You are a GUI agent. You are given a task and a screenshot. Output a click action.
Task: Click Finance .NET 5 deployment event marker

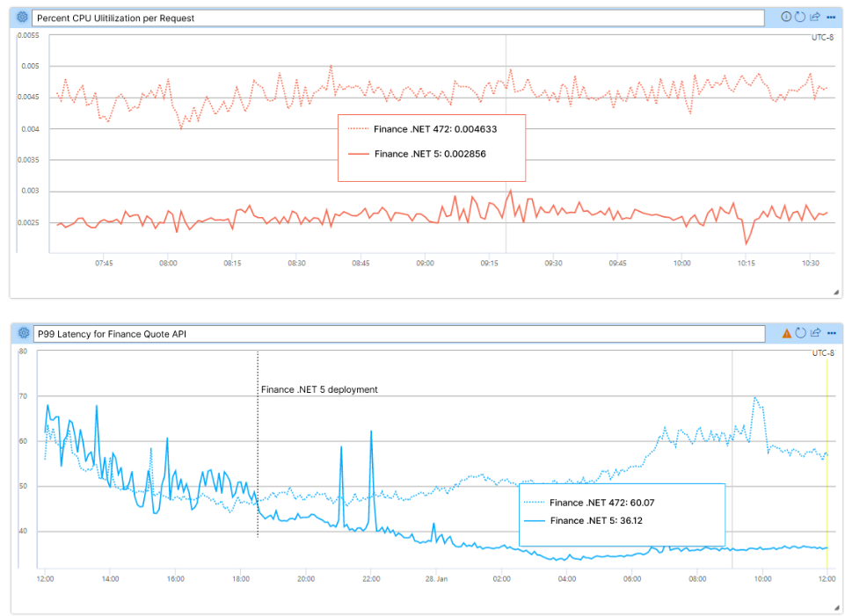(258, 445)
